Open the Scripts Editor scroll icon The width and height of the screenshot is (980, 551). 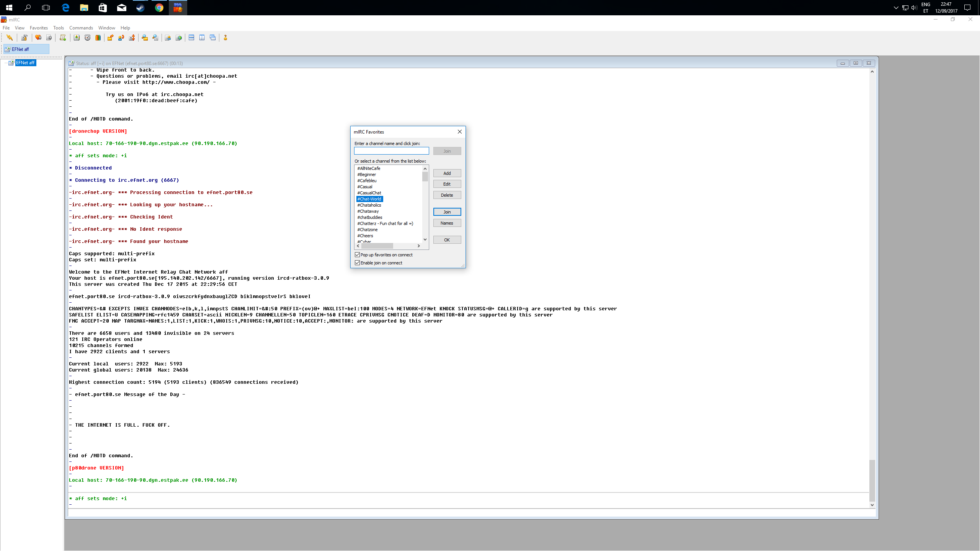point(63,37)
